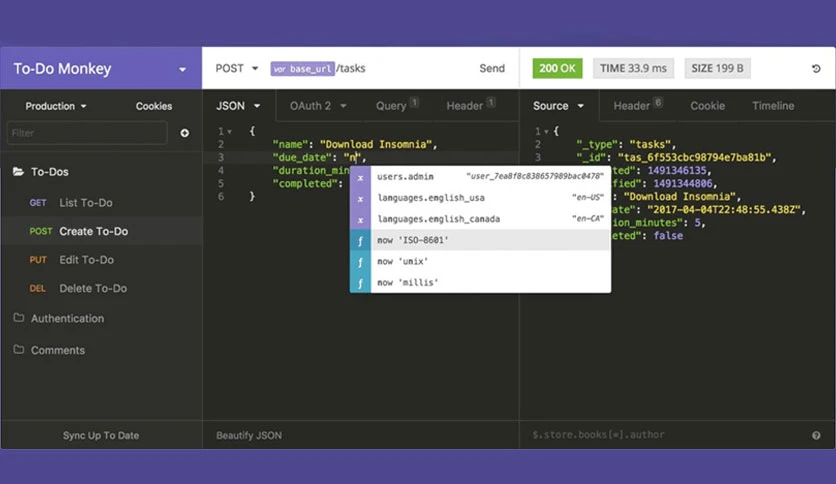Collapse the To-Dos folder

[41, 172]
